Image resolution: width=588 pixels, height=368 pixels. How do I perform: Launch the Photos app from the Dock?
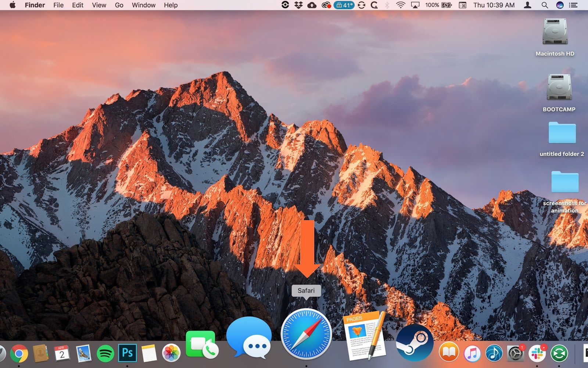click(x=171, y=354)
